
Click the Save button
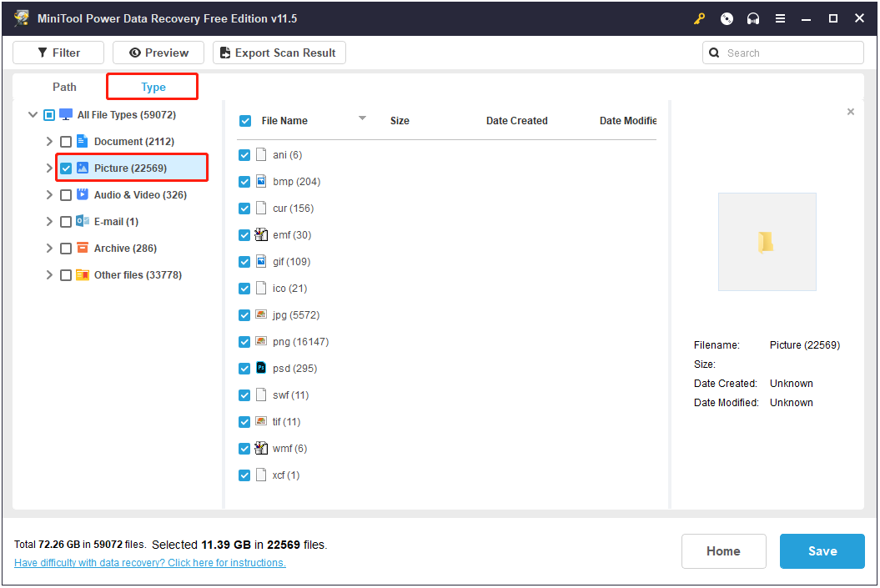(x=822, y=551)
